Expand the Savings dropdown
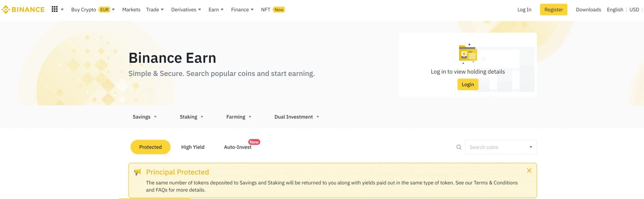Screen dimensions: 644x199 [x=144, y=117]
